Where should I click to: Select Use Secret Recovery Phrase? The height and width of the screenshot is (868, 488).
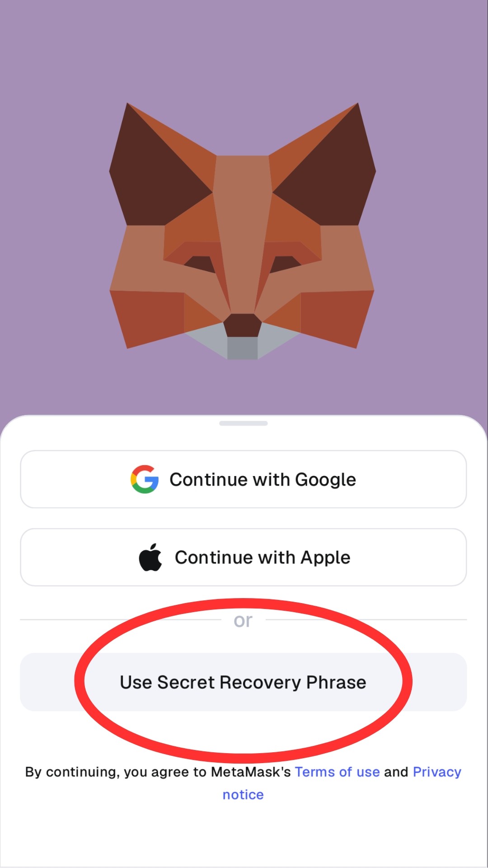tap(244, 682)
